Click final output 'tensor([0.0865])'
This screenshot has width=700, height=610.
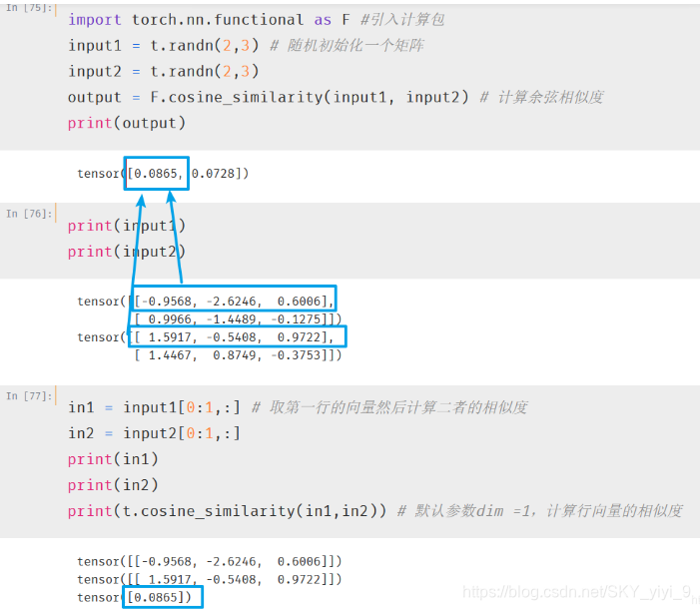click(134, 597)
